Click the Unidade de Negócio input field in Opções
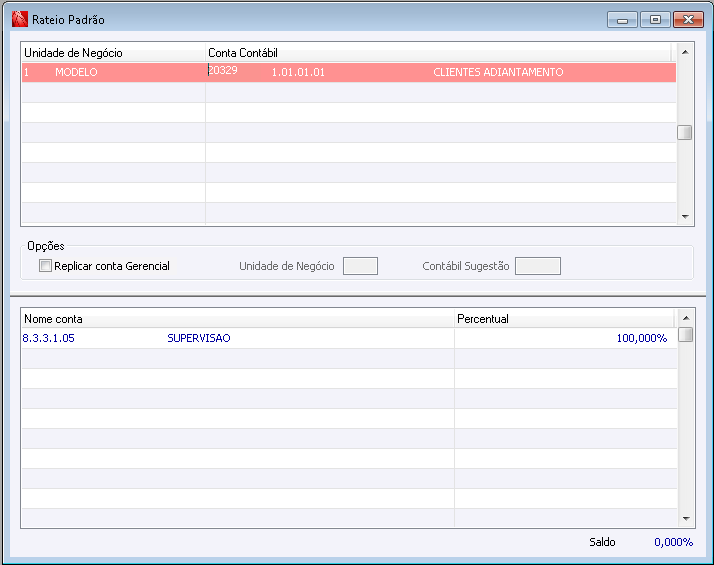This screenshot has height=565, width=714. tap(360, 266)
